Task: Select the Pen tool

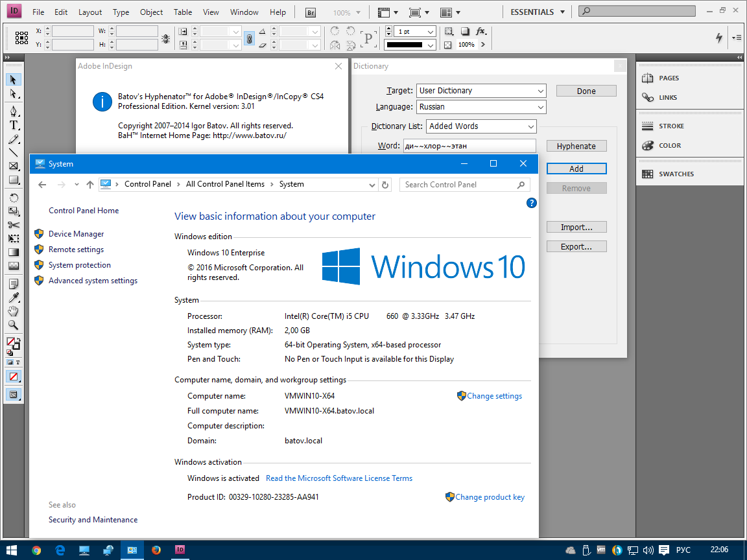Action: click(x=14, y=111)
